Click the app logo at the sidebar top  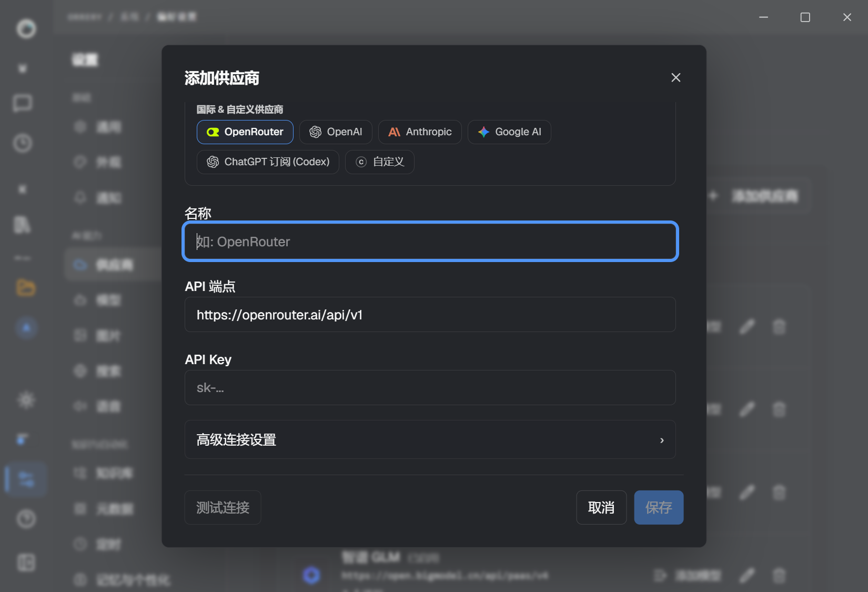point(26,28)
